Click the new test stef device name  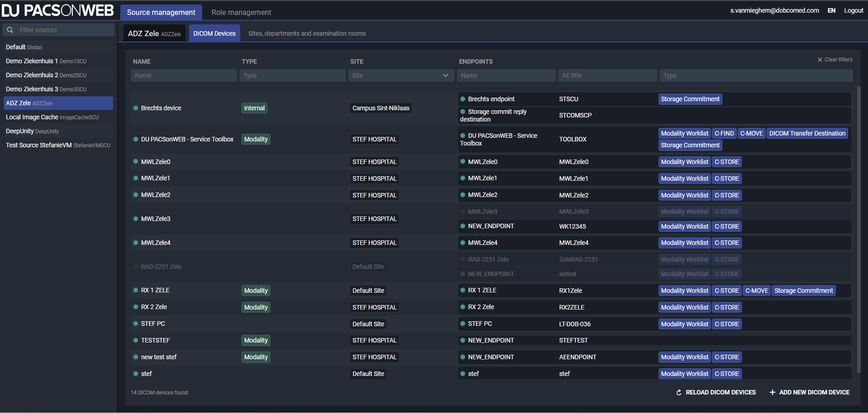pos(159,357)
